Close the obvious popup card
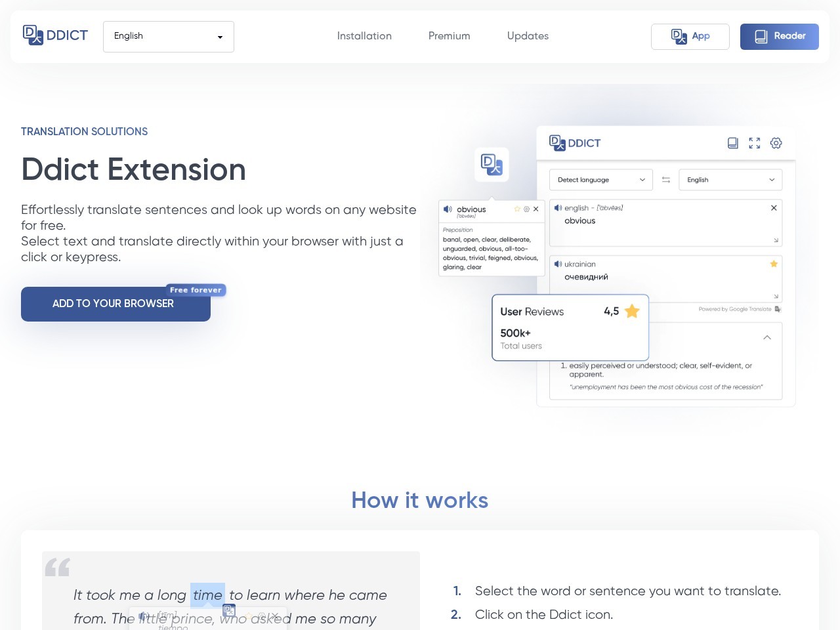The image size is (840, 630). (535, 209)
